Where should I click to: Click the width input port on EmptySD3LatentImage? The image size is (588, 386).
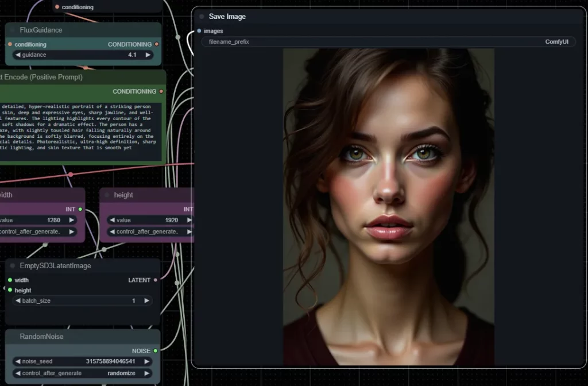[x=10, y=280]
